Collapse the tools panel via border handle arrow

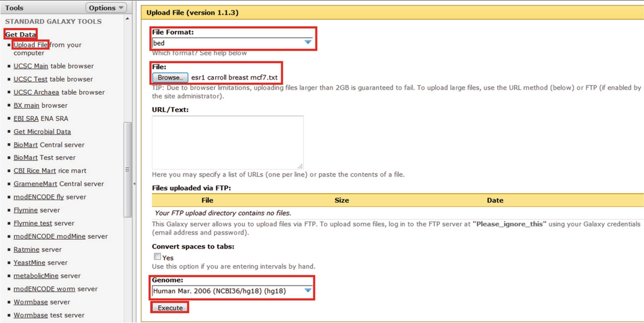[134, 184]
